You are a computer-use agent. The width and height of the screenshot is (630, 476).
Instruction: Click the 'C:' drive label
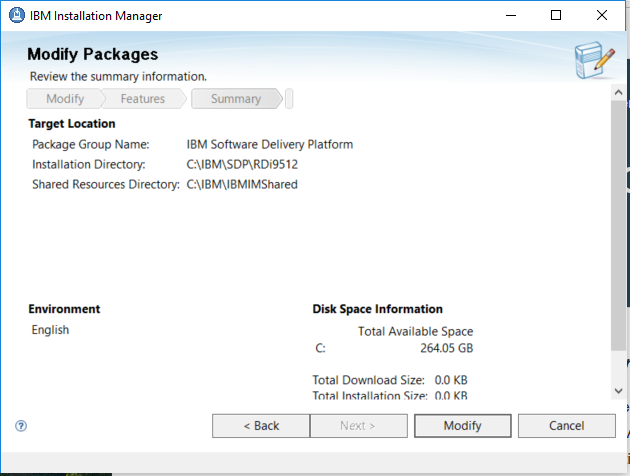coord(320,348)
